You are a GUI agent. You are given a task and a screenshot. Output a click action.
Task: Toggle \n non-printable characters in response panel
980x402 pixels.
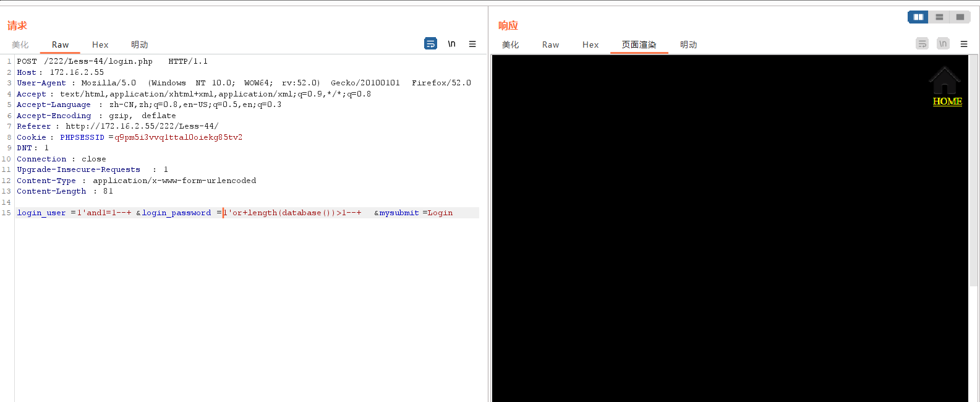click(x=943, y=43)
